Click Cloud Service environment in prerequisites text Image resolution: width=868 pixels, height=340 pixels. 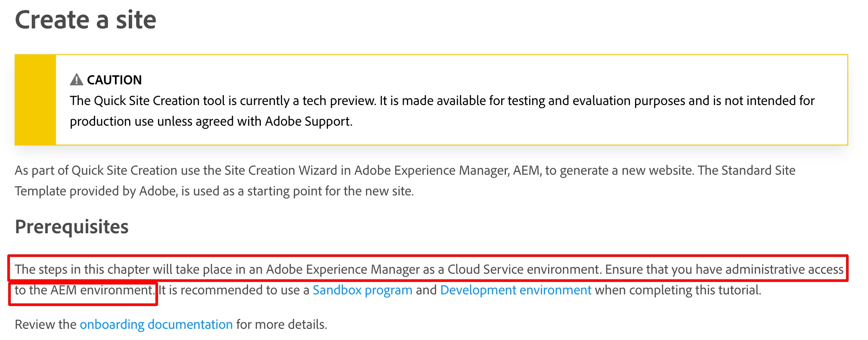(x=523, y=269)
